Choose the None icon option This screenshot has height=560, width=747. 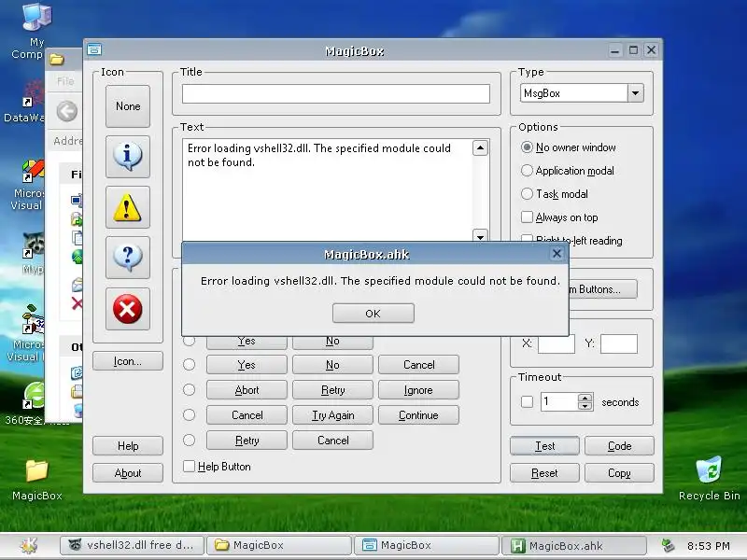[x=128, y=106]
